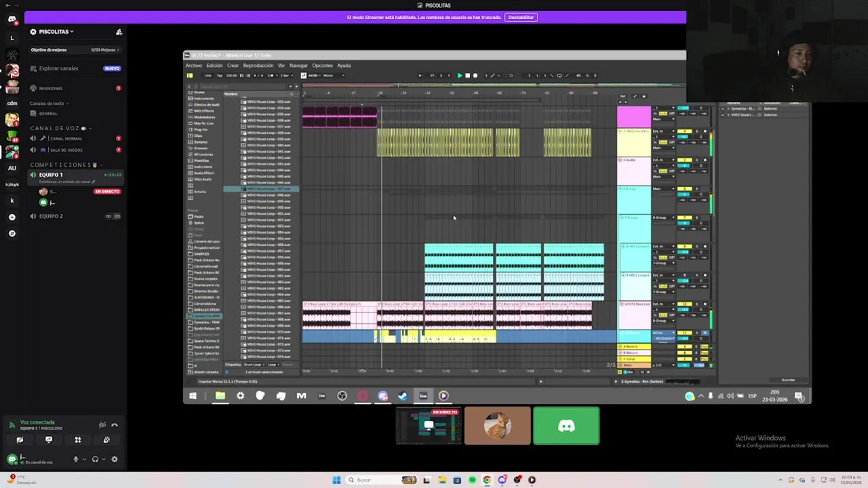This screenshot has height=488, width=868.
Task: Open the soundboard icon in voice panel
Action: click(x=106, y=440)
